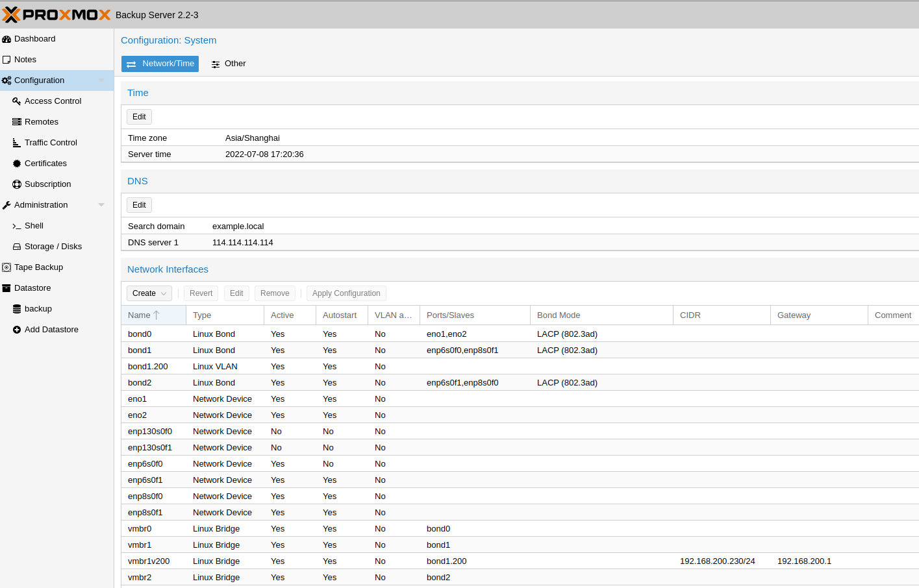Click Edit in the DNS panel
Image resolution: width=919 pixels, height=588 pixels.
[139, 205]
